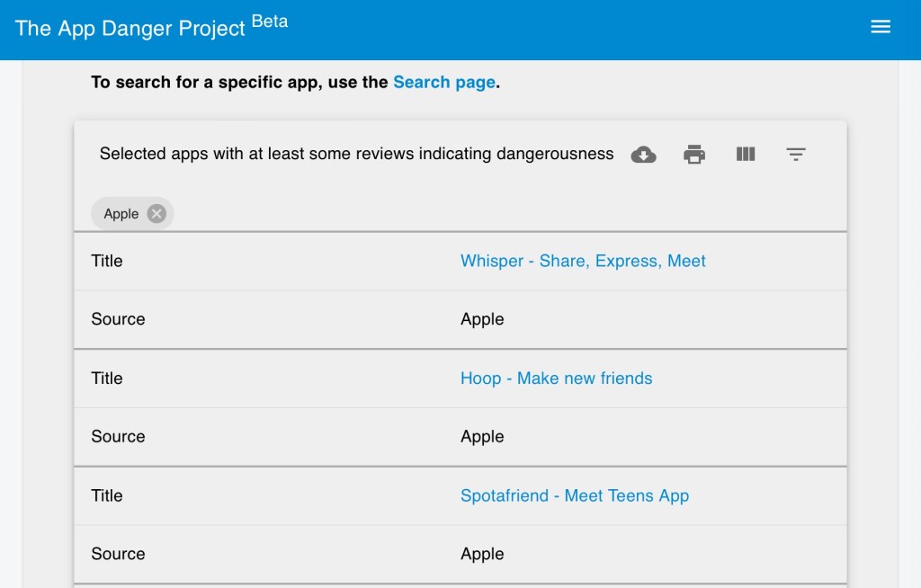Open the filter table options
Screen dimensions: 921x588
[795, 155]
